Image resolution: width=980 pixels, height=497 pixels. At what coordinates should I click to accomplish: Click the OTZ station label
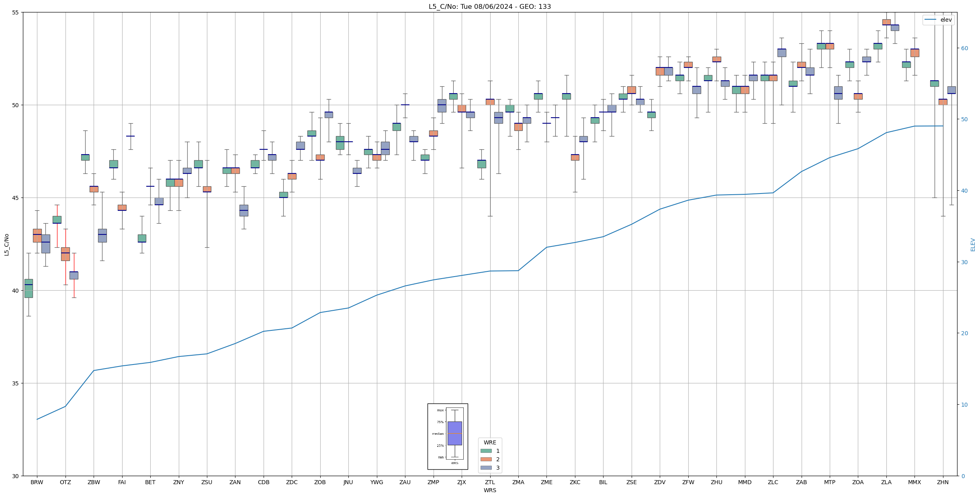point(65,482)
